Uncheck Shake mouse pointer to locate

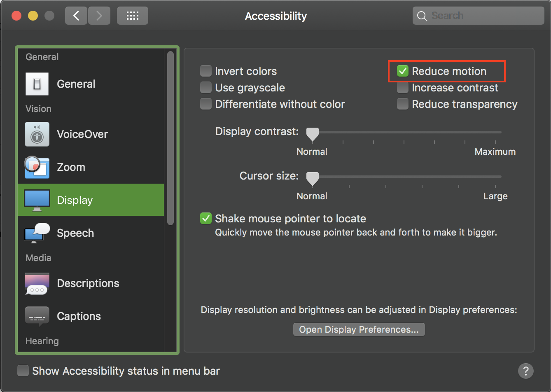pos(206,219)
